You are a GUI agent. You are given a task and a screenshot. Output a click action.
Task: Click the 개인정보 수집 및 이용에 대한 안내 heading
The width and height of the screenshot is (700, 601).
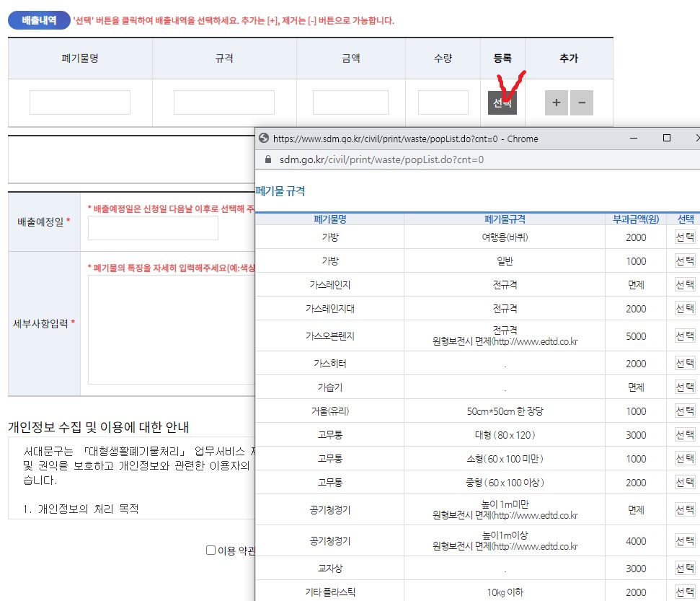(98, 427)
